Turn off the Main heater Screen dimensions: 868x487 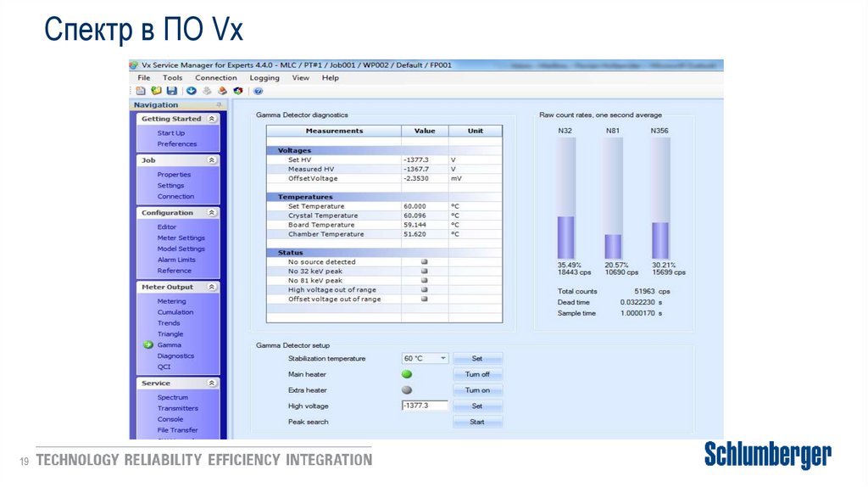pyautogui.click(x=478, y=374)
